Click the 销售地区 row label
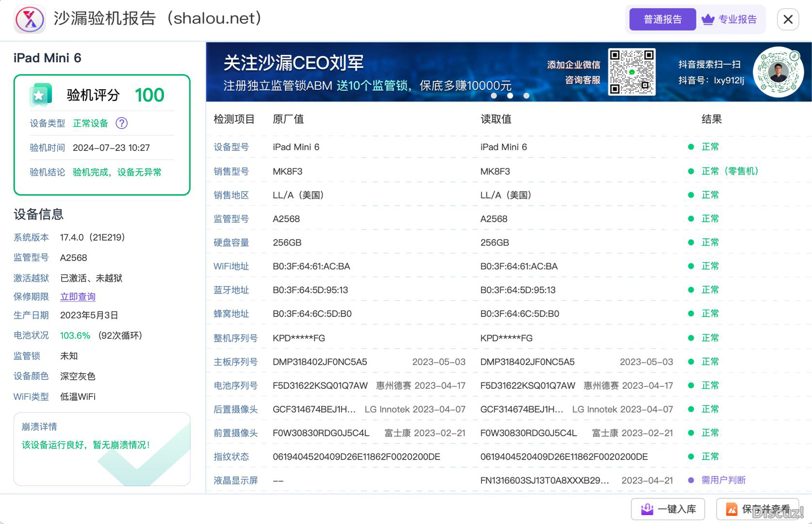 point(231,195)
